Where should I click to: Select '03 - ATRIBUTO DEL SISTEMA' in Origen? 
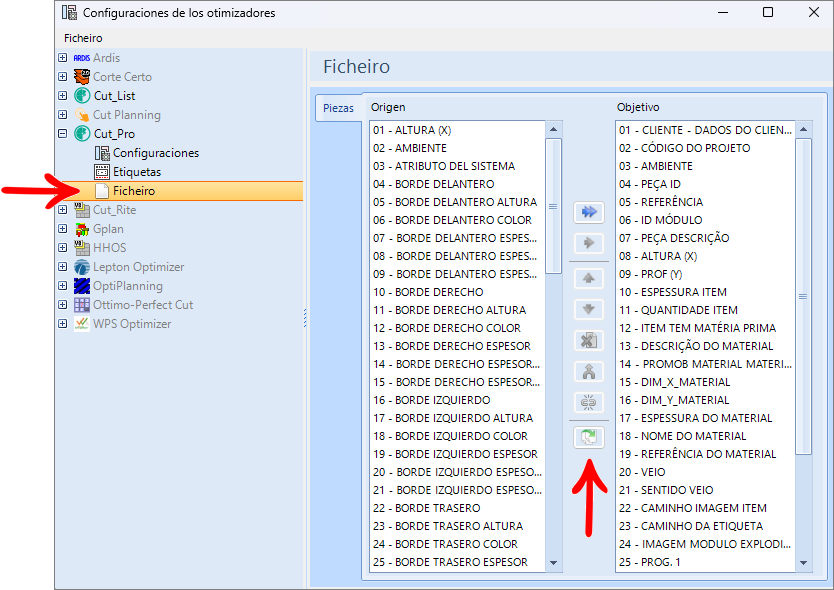pos(458,167)
